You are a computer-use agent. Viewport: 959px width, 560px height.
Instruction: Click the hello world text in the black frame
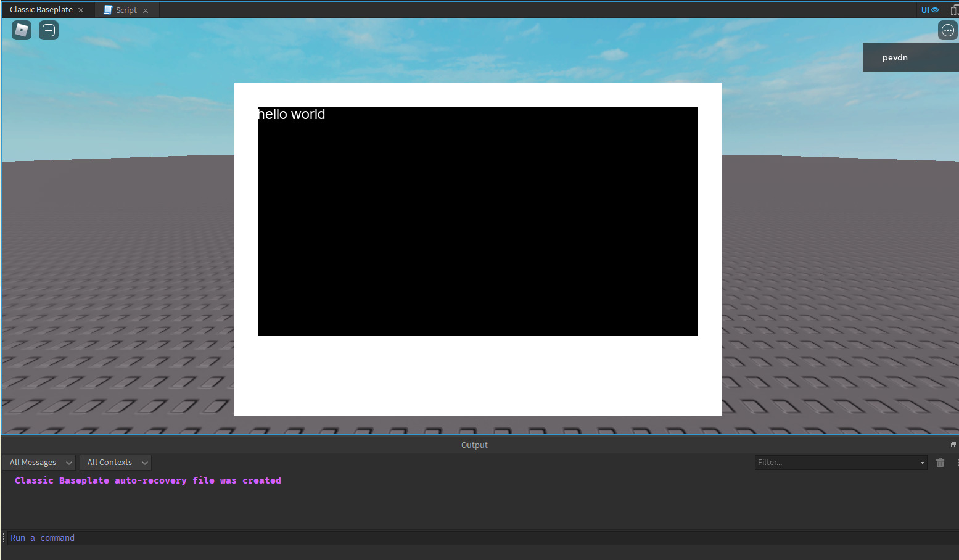pos(291,114)
